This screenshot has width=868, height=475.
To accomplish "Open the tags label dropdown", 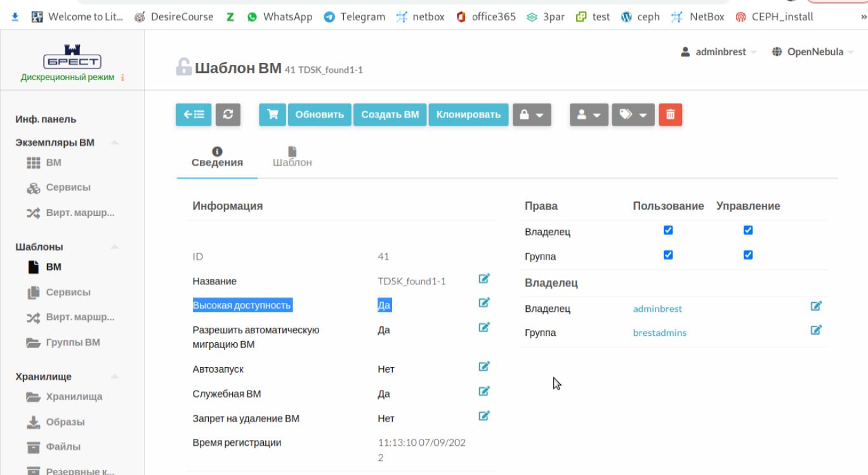I will tap(633, 115).
